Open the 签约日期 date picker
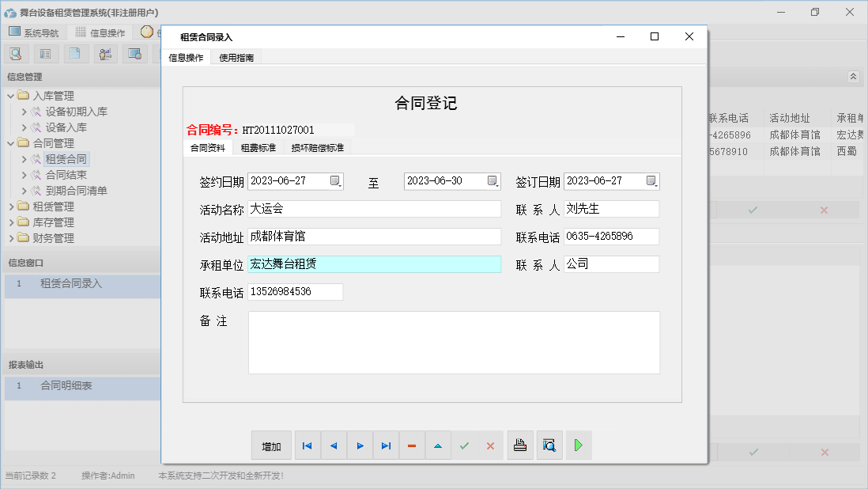The height and width of the screenshot is (489, 868). (x=336, y=180)
